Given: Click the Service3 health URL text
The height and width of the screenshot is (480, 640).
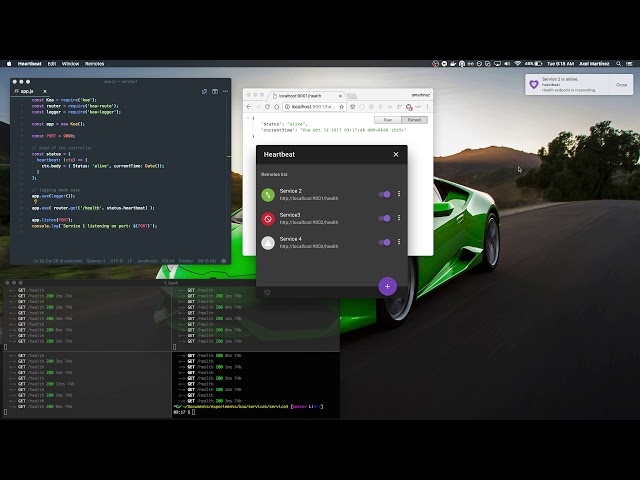Looking at the screenshot, I should tap(309, 222).
